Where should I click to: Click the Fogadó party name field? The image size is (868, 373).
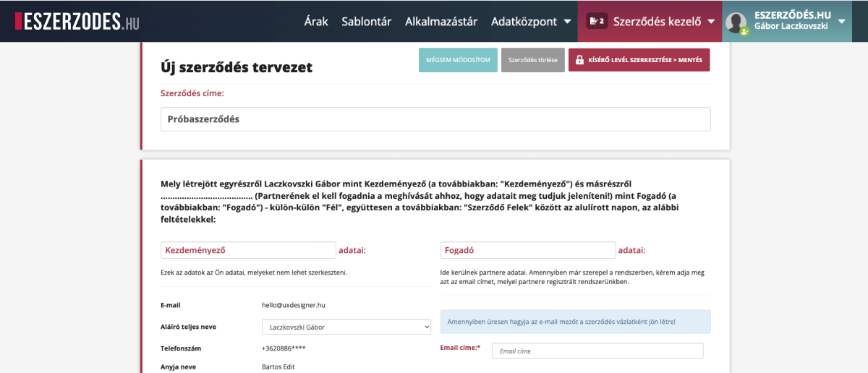coord(527,250)
